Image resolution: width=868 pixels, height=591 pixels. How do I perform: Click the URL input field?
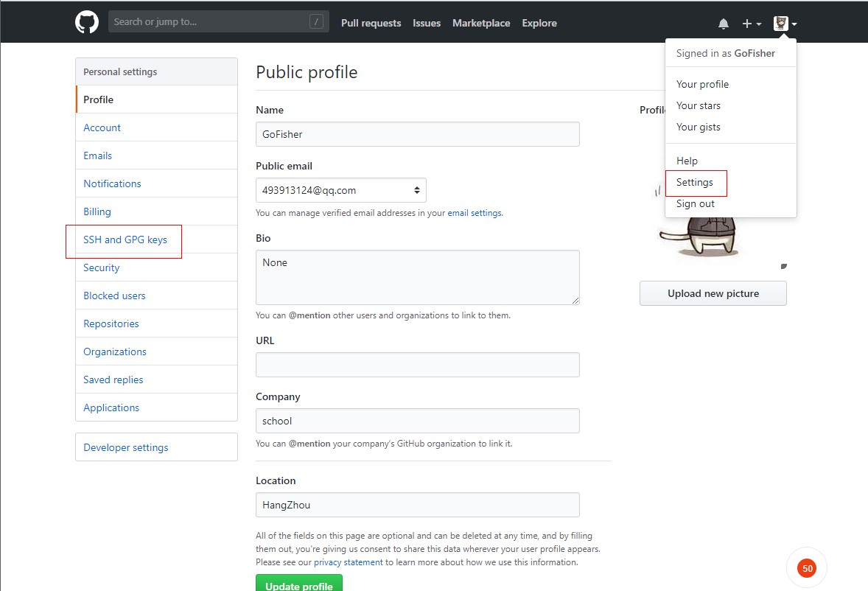418,365
